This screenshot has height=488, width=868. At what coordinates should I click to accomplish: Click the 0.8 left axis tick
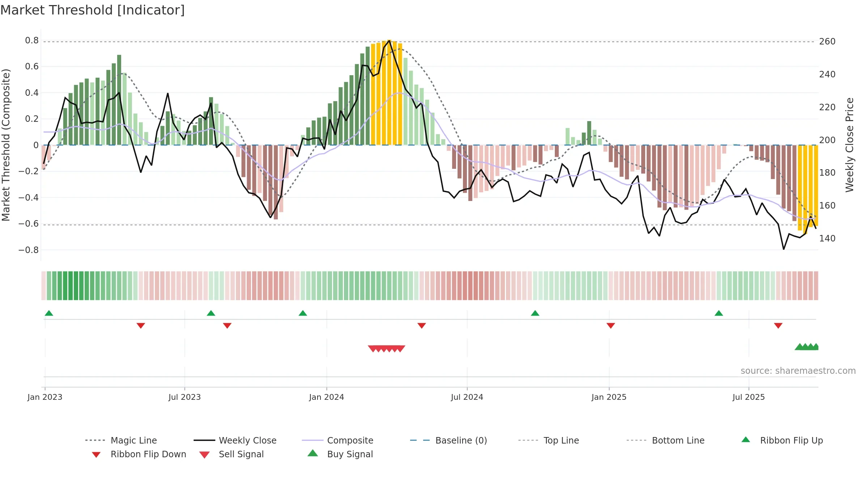click(32, 40)
